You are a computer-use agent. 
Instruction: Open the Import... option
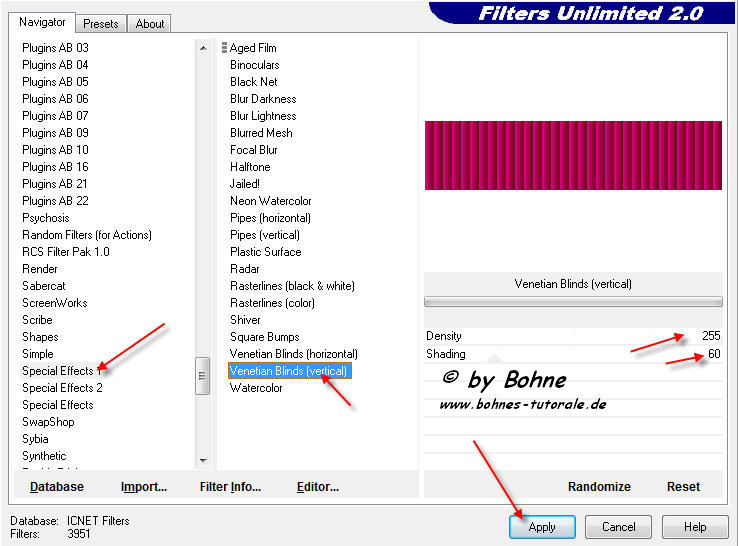coord(144,487)
